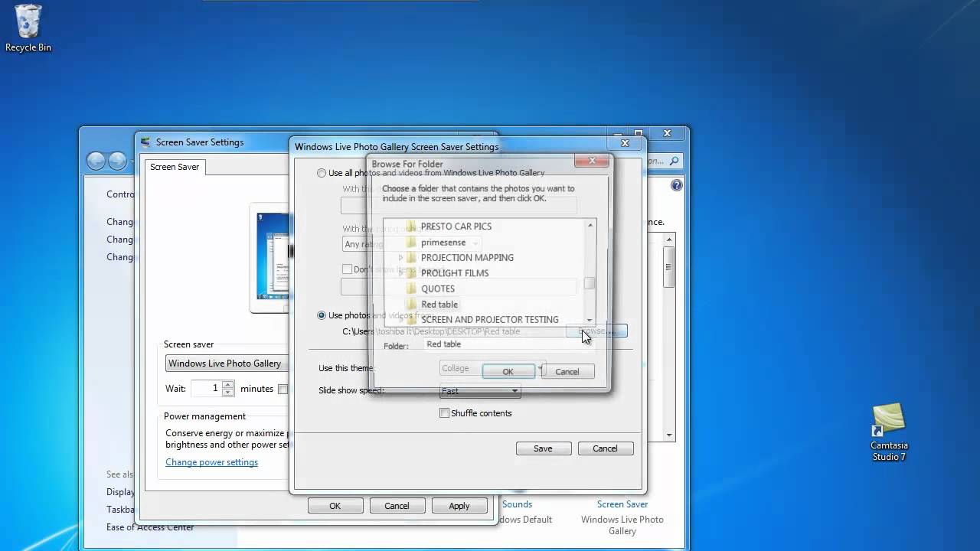Switch to the Screen Saver tab
980x551 pixels.
coord(175,167)
